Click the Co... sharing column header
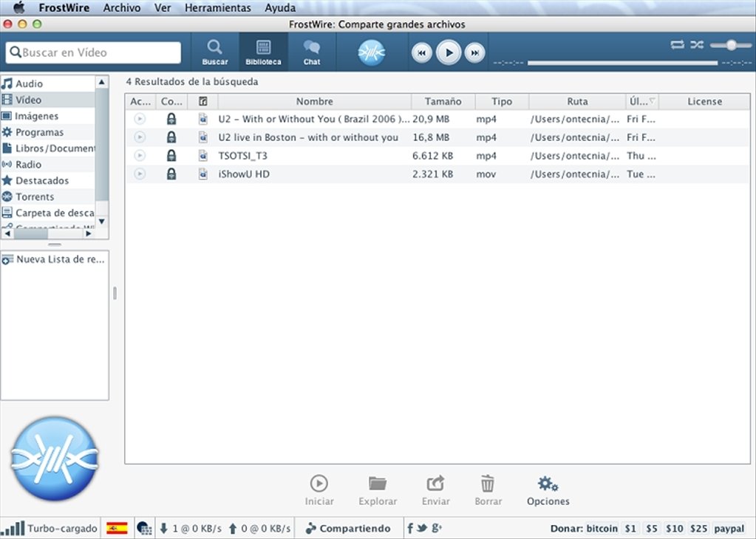The image size is (756, 539). (171, 102)
